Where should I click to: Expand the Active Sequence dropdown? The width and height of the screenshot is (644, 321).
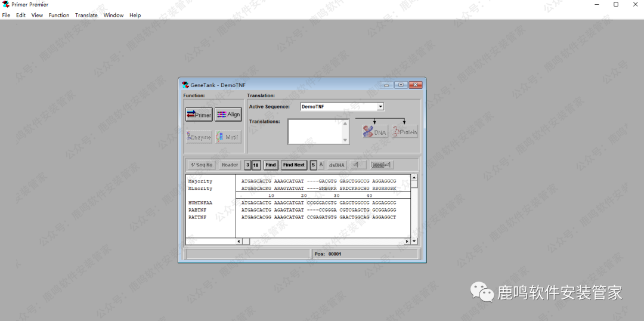[380, 107]
